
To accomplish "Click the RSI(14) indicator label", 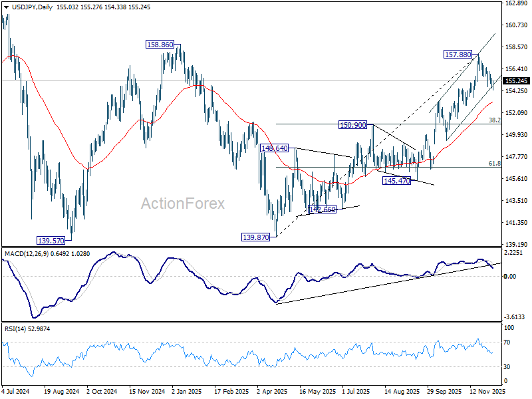I will click(14, 329).
